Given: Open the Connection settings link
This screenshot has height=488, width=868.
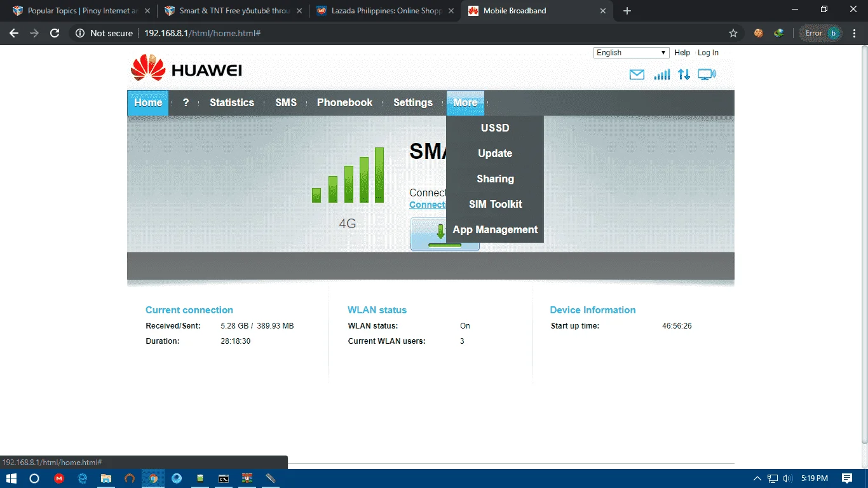Looking at the screenshot, I should [x=428, y=205].
